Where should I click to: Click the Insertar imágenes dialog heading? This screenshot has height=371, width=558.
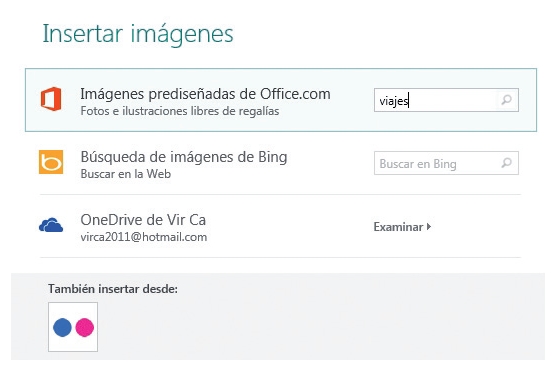pos(138,35)
